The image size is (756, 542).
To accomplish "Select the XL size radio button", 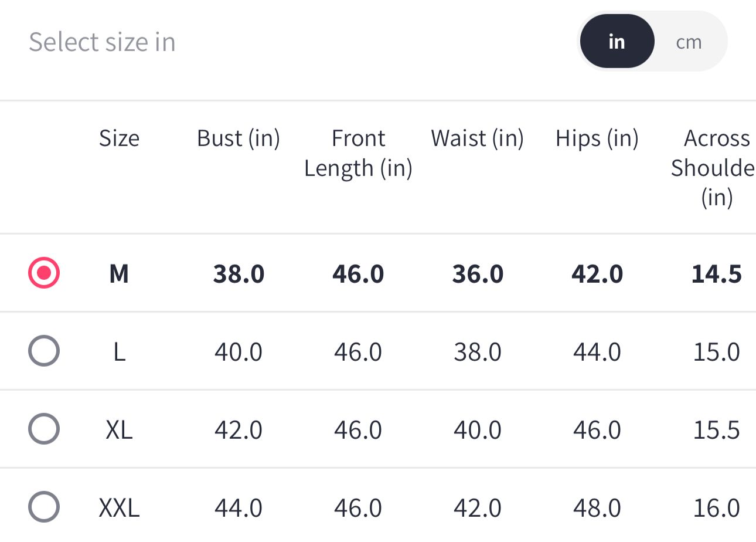I will click(44, 429).
